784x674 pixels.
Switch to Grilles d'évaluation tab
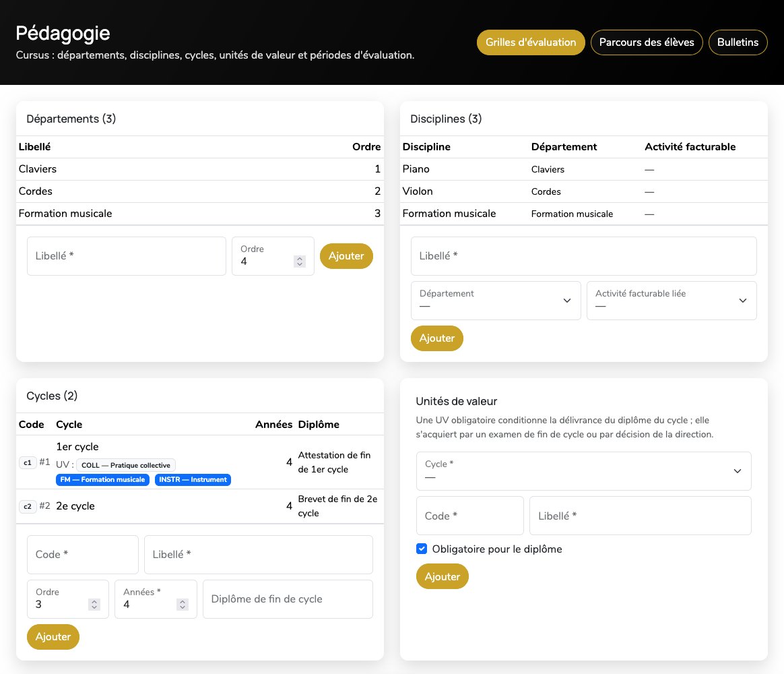point(531,42)
